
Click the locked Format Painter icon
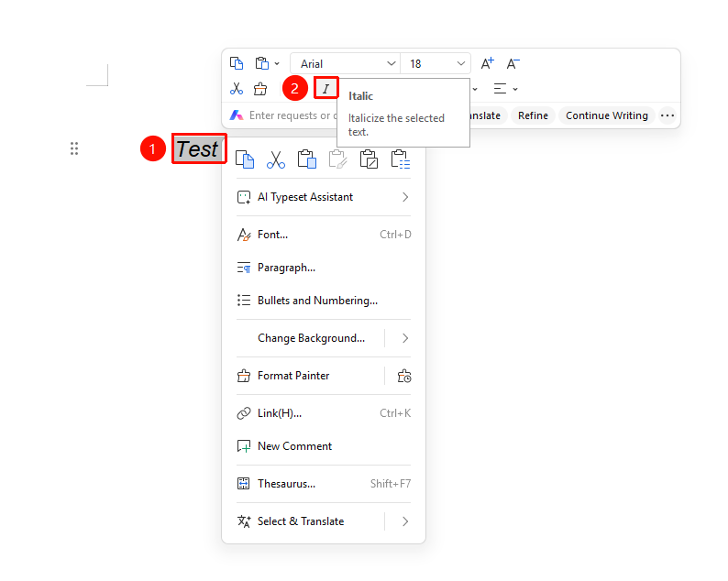pos(404,376)
